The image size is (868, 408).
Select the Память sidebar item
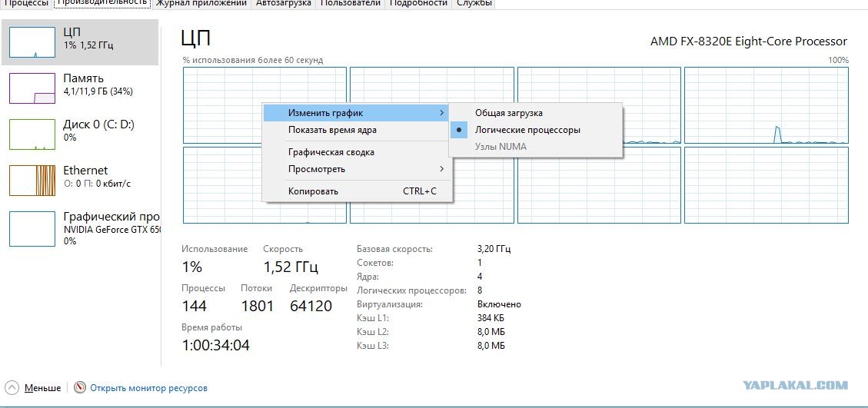click(80, 88)
